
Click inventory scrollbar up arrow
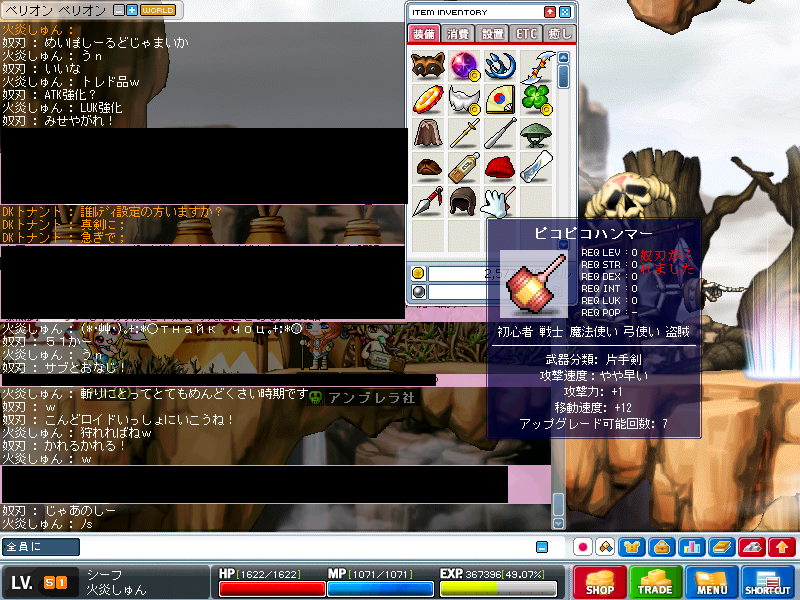coord(563,57)
